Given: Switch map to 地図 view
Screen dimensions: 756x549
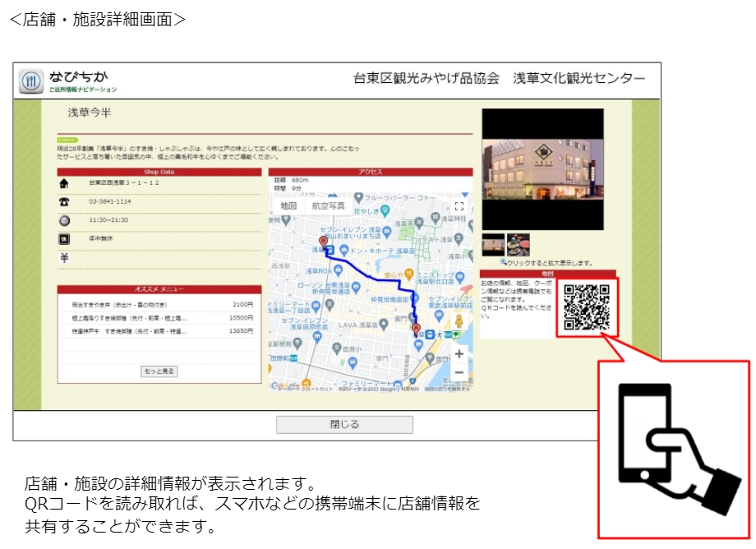Looking at the screenshot, I should click(288, 205).
